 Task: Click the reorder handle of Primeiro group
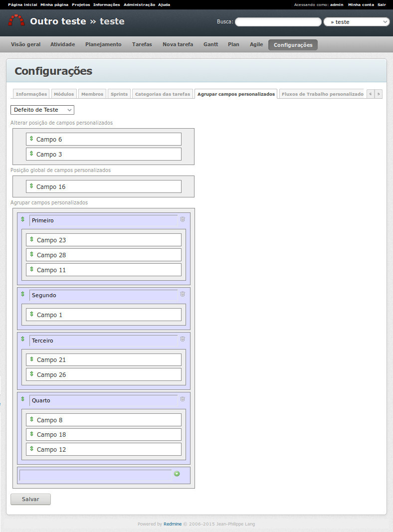click(x=22, y=219)
